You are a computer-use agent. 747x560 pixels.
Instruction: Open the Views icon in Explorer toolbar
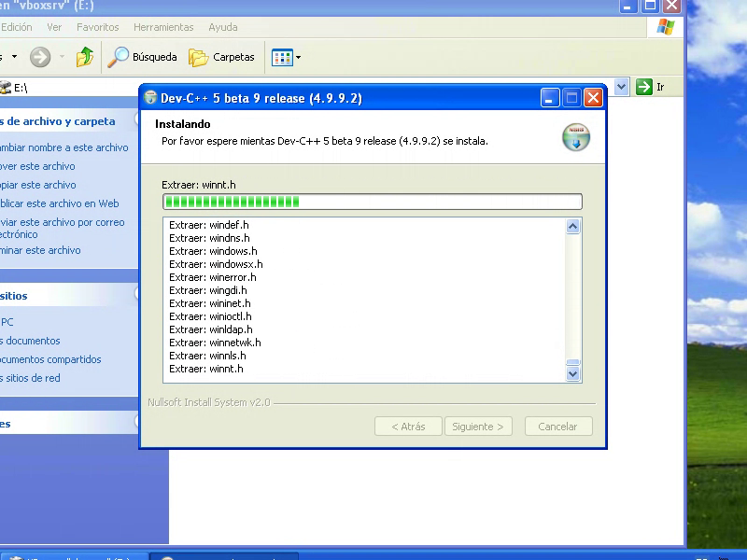pyautogui.click(x=282, y=58)
